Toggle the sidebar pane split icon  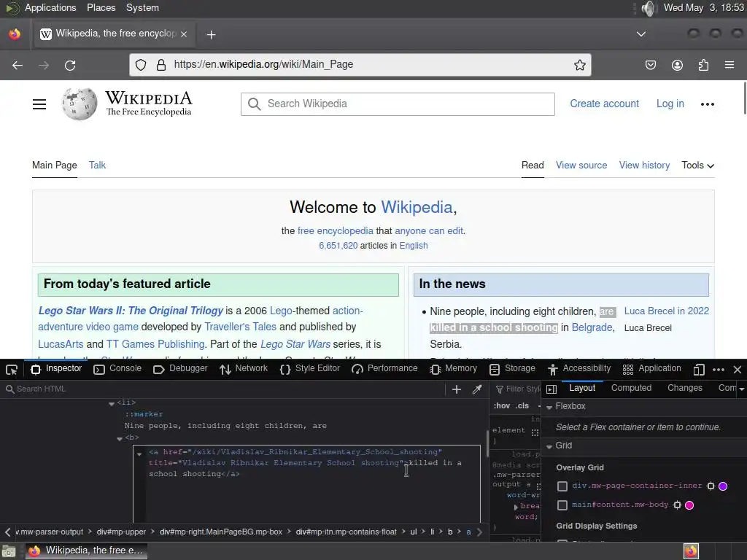click(551, 389)
